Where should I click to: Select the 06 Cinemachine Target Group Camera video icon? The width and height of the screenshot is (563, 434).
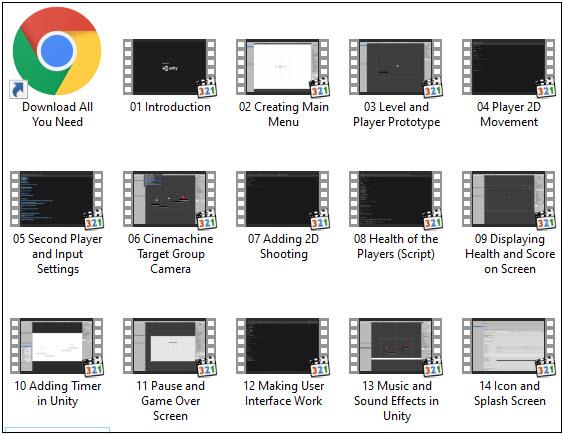(170, 200)
